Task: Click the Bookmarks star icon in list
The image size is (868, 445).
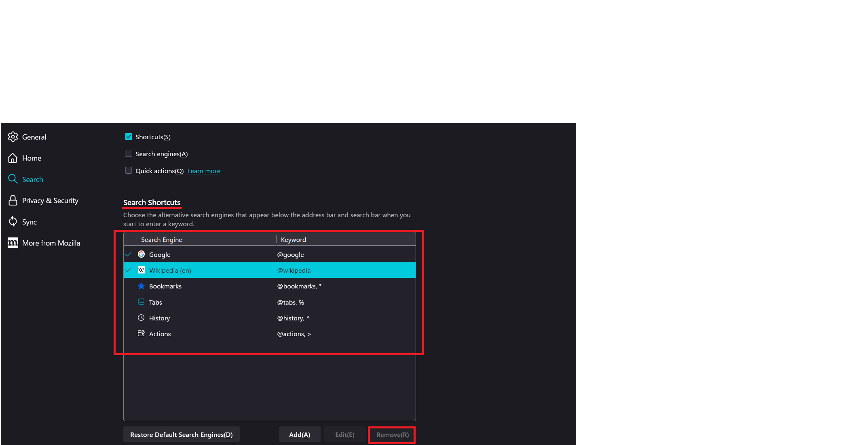Action: tap(141, 286)
